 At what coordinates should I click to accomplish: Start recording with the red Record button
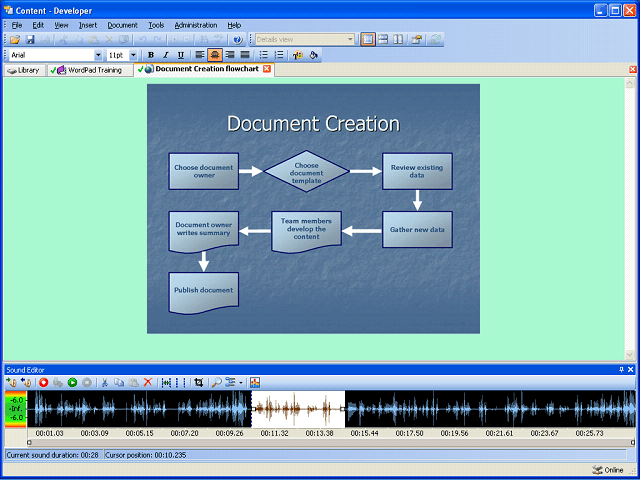(44, 382)
